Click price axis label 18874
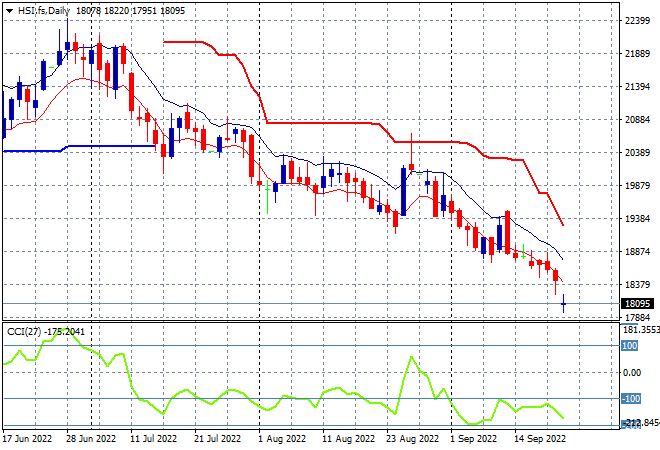This screenshot has height=450, width=660. click(637, 252)
